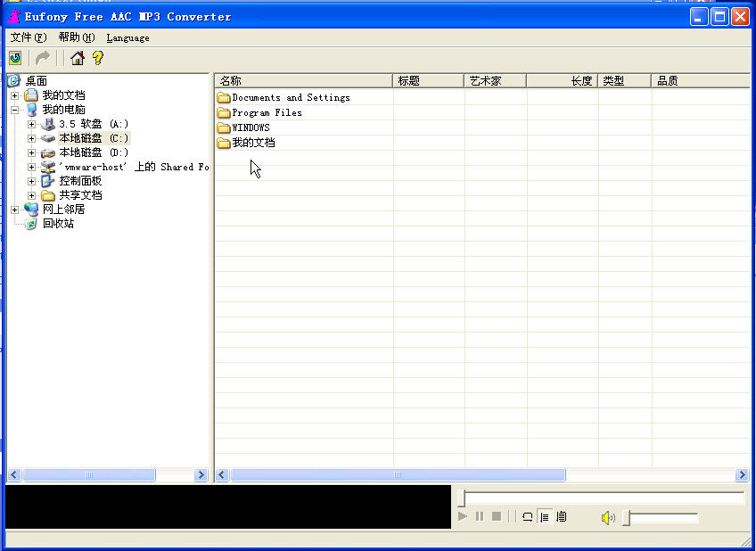The width and height of the screenshot is (756, 551).
Task: Expand the 我的文档 tree node
Action: point(15,95)
